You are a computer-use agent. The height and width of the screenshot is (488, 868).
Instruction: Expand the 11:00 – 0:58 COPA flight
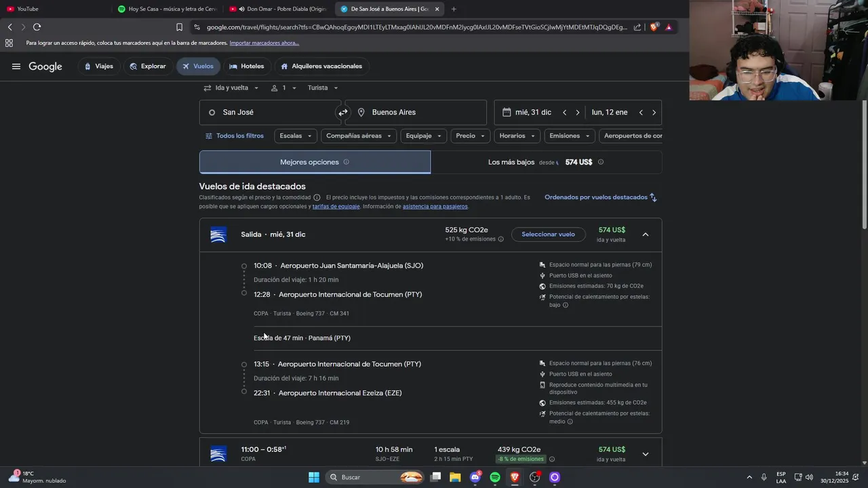pos(646,454)
